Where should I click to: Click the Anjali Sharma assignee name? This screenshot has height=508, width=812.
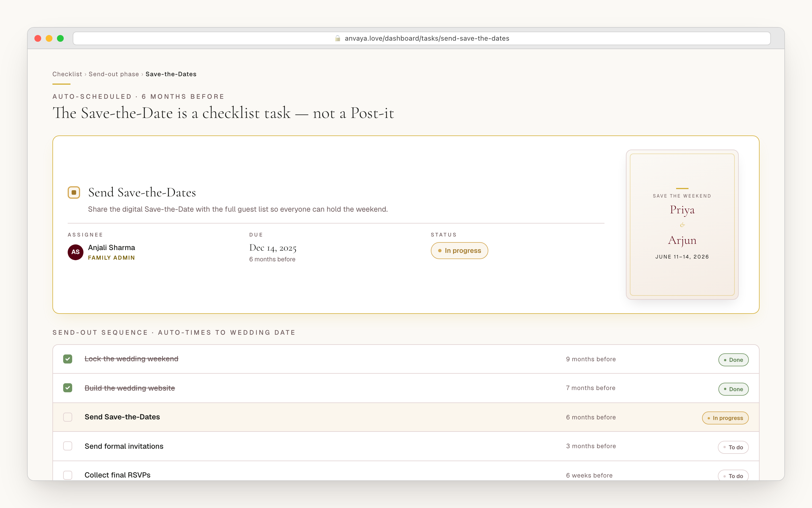click(111, 248)
